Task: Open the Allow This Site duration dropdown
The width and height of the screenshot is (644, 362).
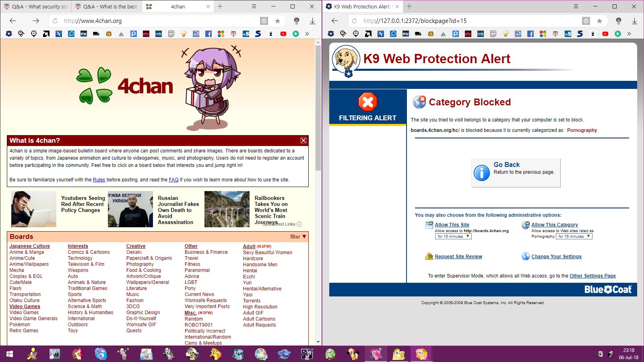Action: coord(453,237)
